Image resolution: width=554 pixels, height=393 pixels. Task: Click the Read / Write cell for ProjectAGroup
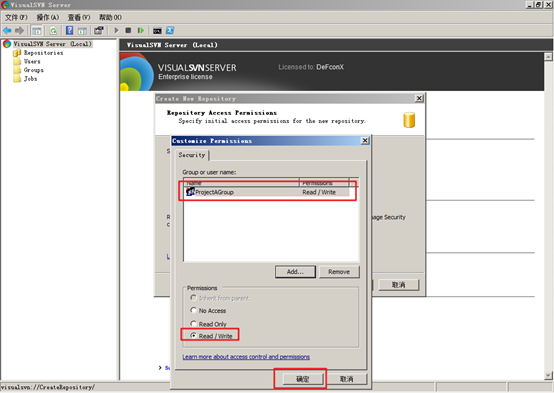point(319,192)
